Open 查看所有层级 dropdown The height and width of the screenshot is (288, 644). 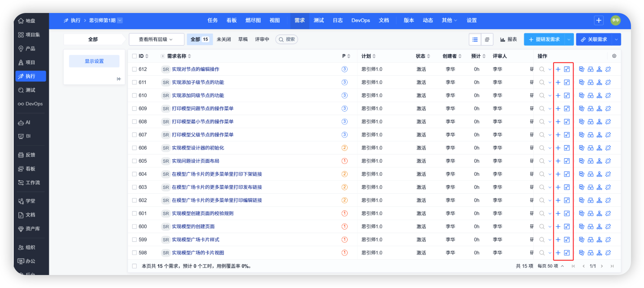point(156,39)
